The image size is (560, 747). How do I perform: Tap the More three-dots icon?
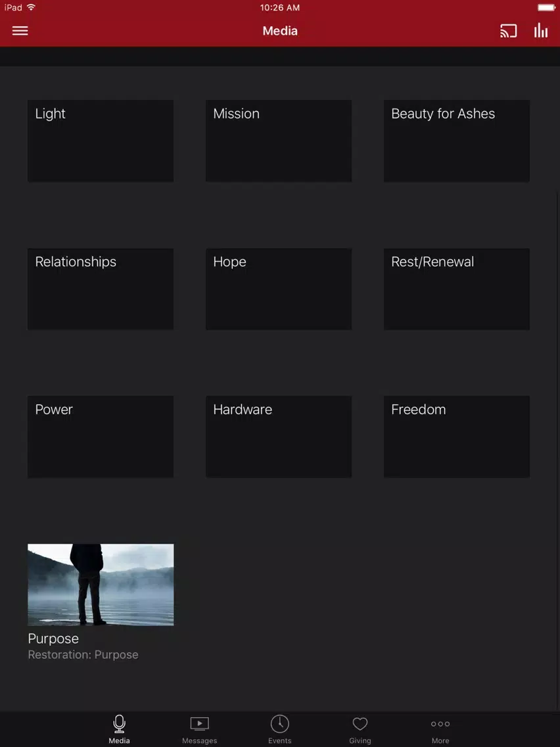click(x=440, y=723)
